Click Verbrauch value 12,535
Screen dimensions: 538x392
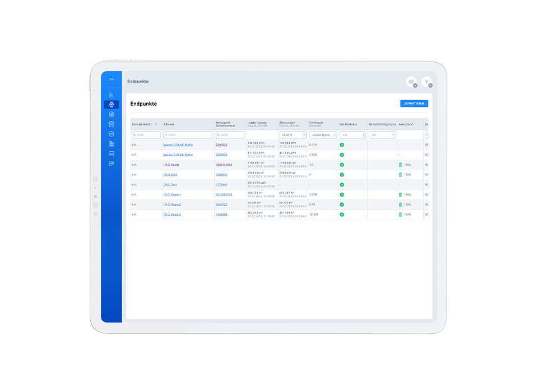[314, 214]
